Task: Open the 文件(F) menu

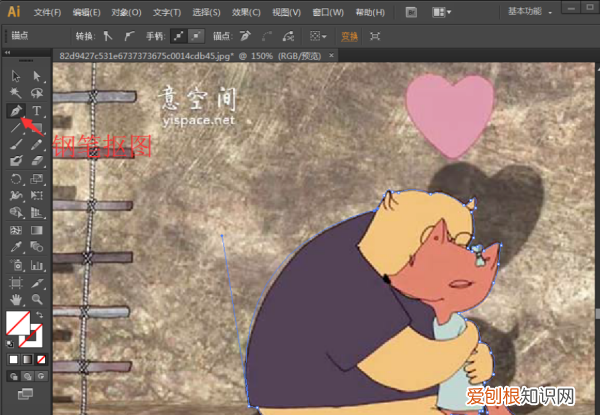Action: point(46,12)
